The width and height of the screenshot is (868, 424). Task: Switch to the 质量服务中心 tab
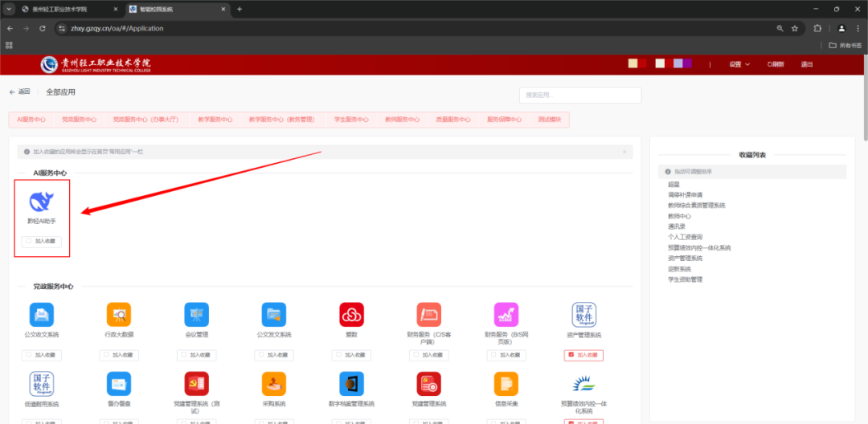tap(452, 120)
